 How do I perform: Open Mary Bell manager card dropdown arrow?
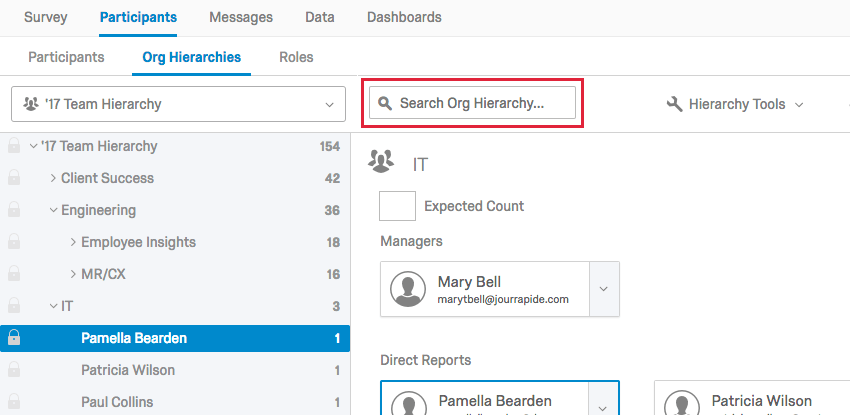pos(604,289)
